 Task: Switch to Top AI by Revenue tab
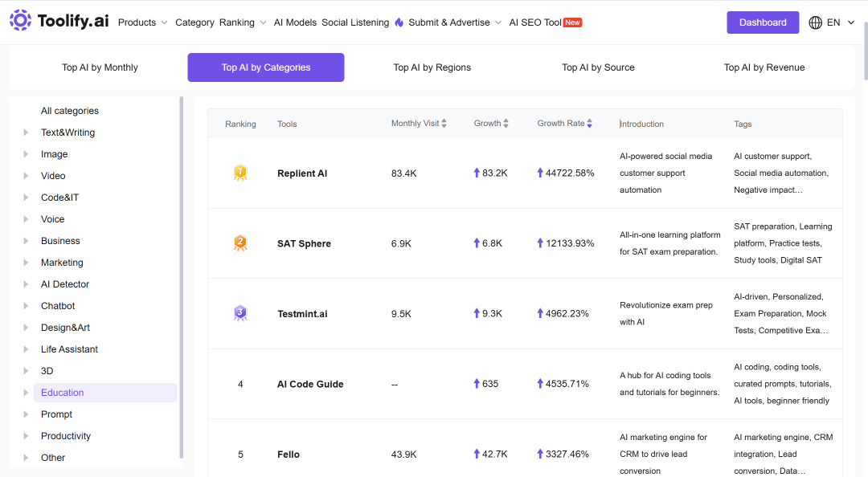(x=764, y=67)
